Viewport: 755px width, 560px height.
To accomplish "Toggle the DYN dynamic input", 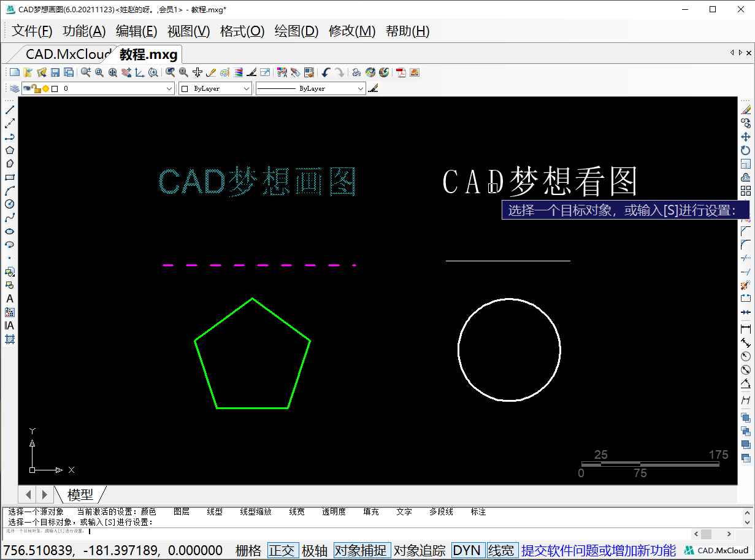I will [x=467, y=550].
